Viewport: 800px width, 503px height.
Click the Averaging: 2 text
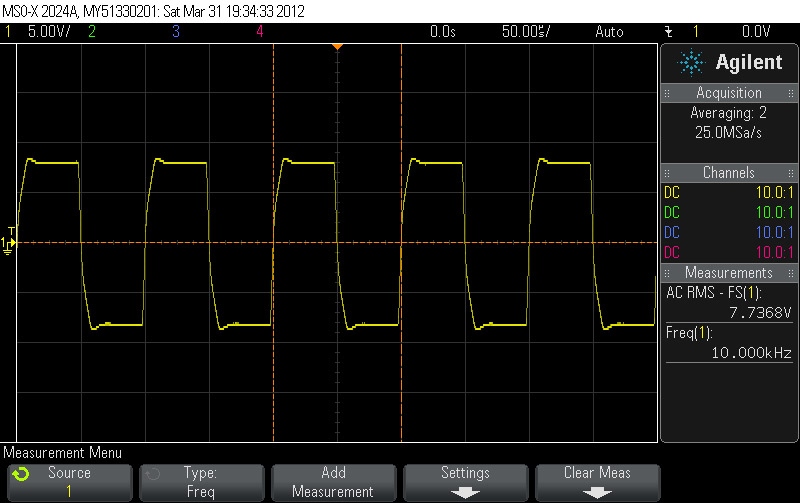point(729,113)
